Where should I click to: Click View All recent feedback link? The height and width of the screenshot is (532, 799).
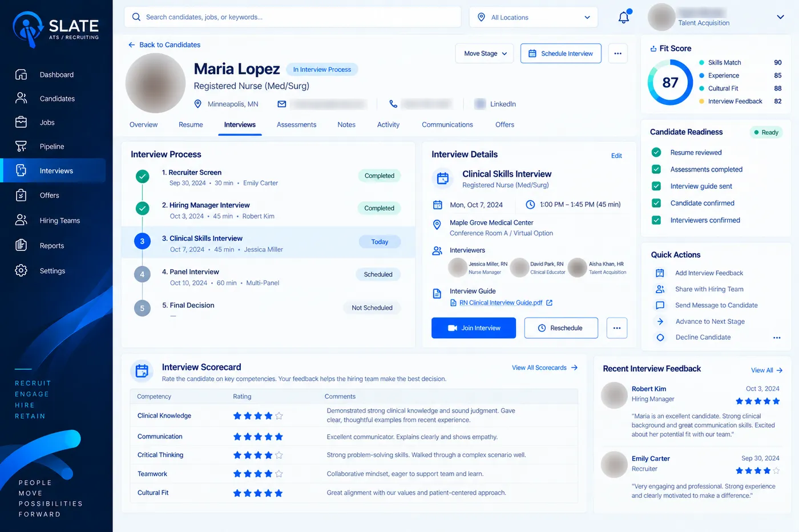(766, 371)
